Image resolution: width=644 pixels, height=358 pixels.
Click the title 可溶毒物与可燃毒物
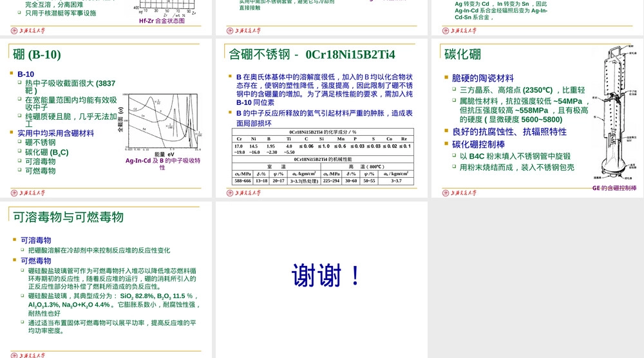pos(68,217)
